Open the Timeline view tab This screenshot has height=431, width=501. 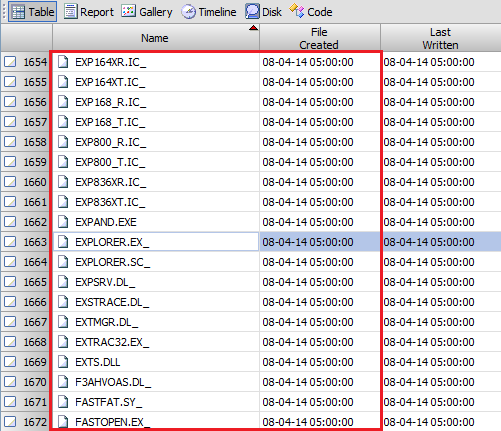209,12
